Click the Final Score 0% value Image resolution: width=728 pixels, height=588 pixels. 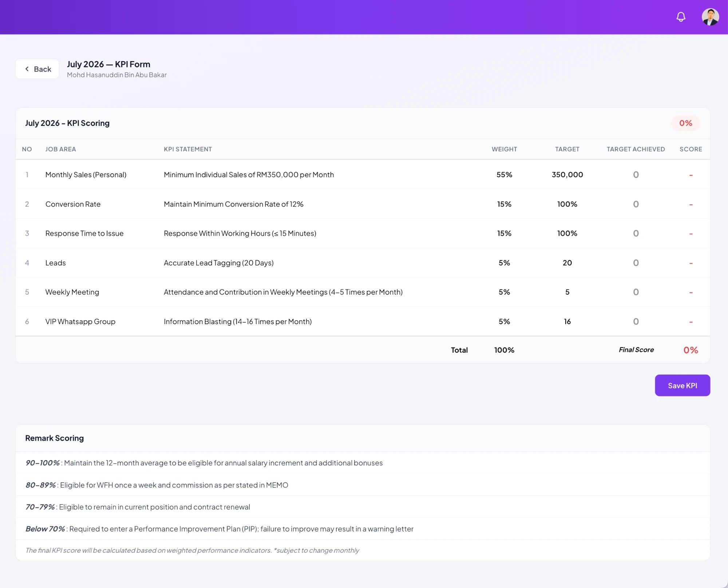pyautogui.click(x=691, y=350)
